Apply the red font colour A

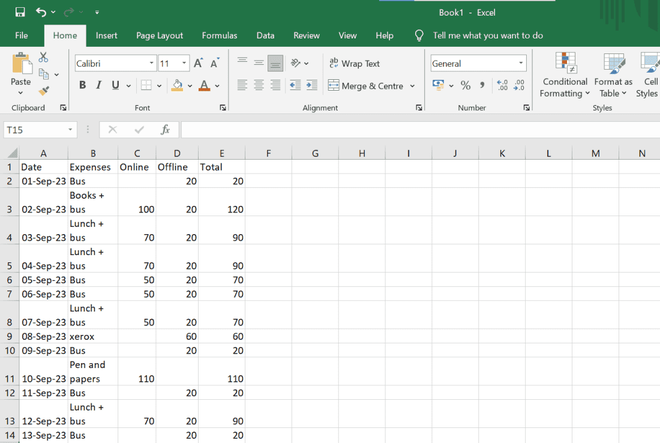pos(204,85)
